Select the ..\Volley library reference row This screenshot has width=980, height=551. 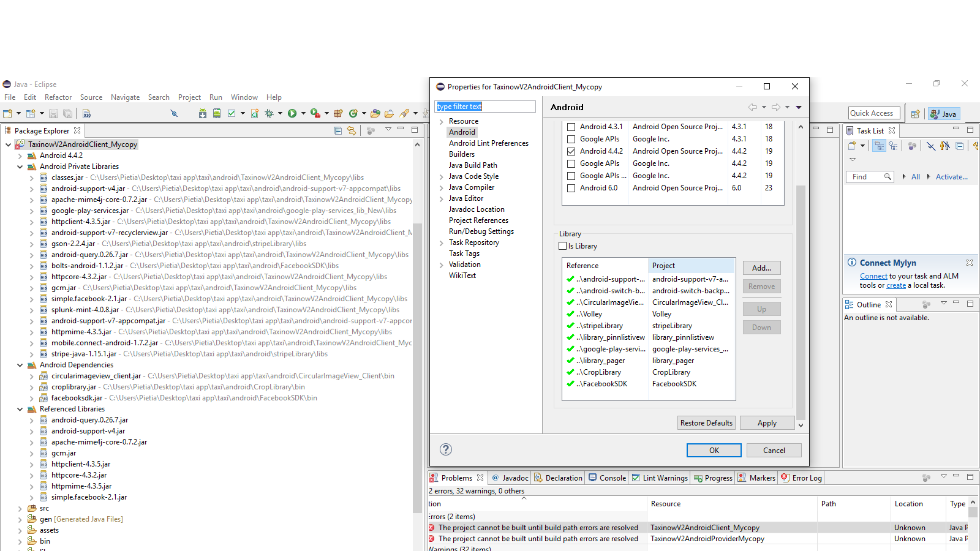(648, 314)
